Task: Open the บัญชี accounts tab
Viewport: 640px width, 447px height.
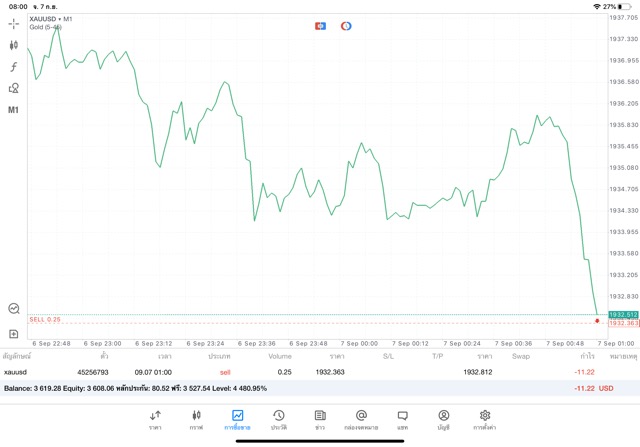Action: tap(443, 419)
